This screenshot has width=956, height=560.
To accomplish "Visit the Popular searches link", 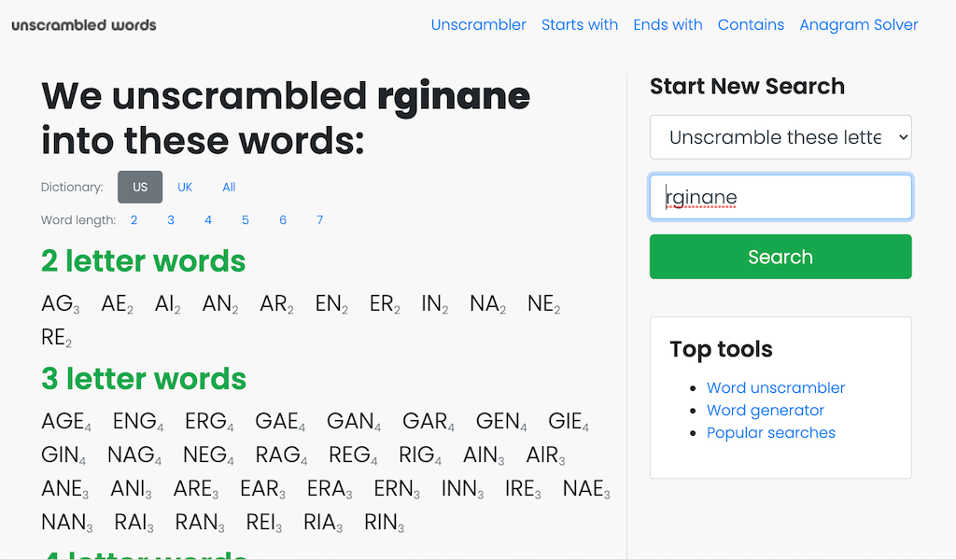I will (770, 432).
